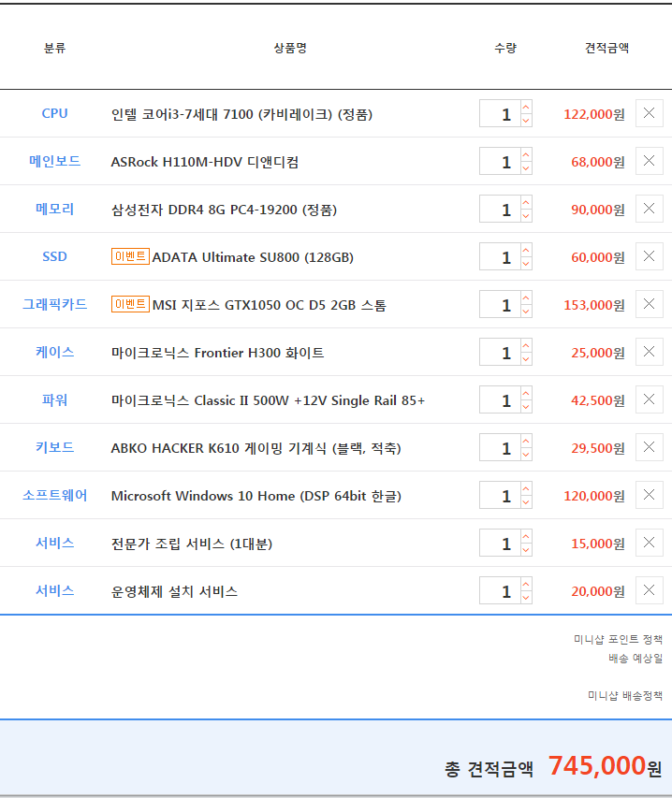Remove the ABKO HACKER K610 keyboard item
This screenshot has height=798, width=672.
coord(650,447)
